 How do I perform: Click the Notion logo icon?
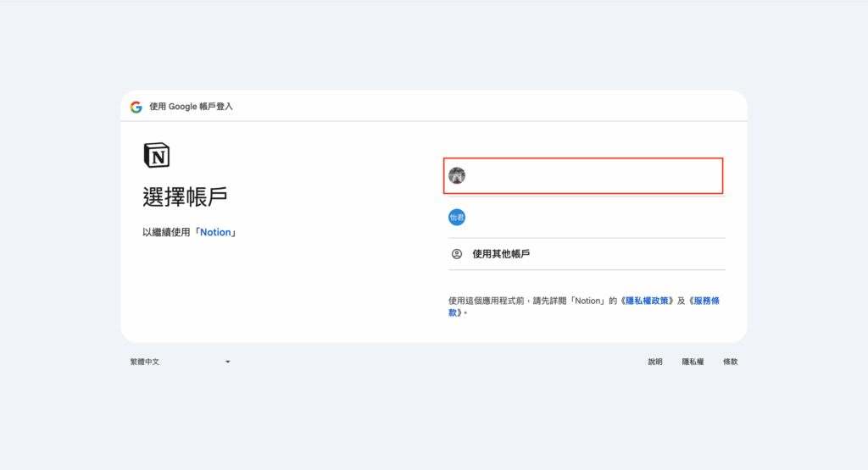(157, 155)
